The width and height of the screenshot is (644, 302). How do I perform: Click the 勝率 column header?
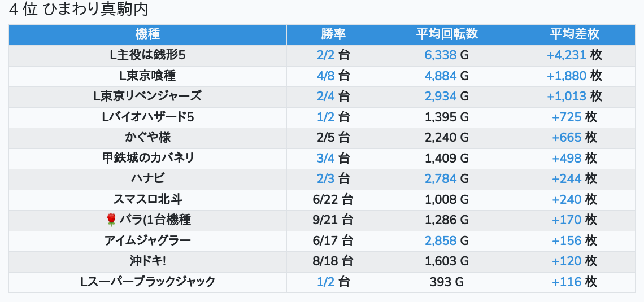tap(333, 34)
